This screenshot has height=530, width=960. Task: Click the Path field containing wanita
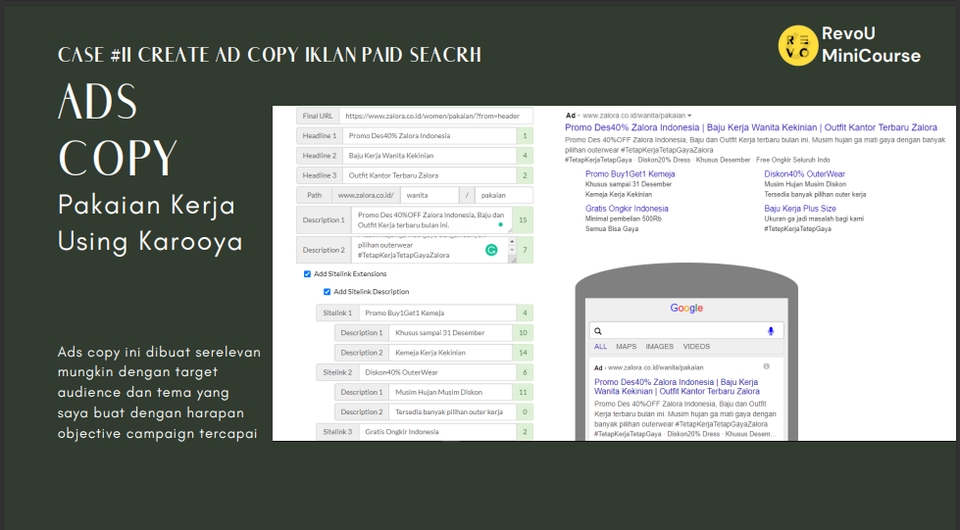[429, 195]
